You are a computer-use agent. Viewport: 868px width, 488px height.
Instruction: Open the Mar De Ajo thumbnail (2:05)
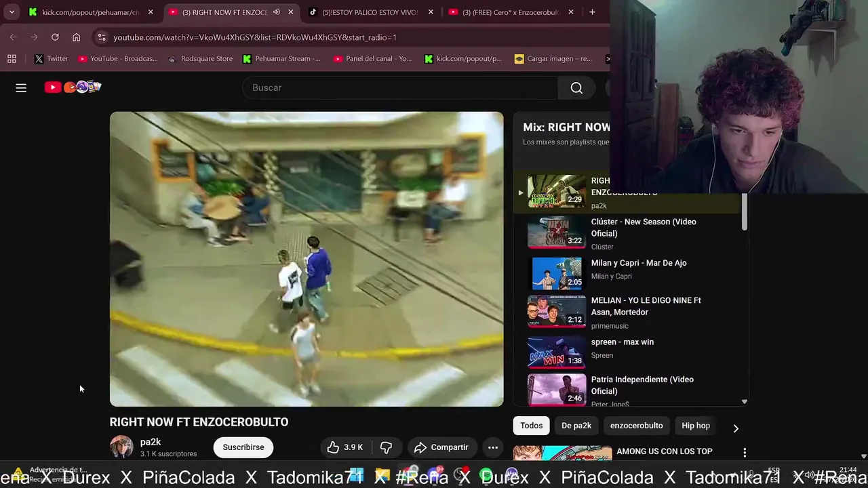(557, 273)
